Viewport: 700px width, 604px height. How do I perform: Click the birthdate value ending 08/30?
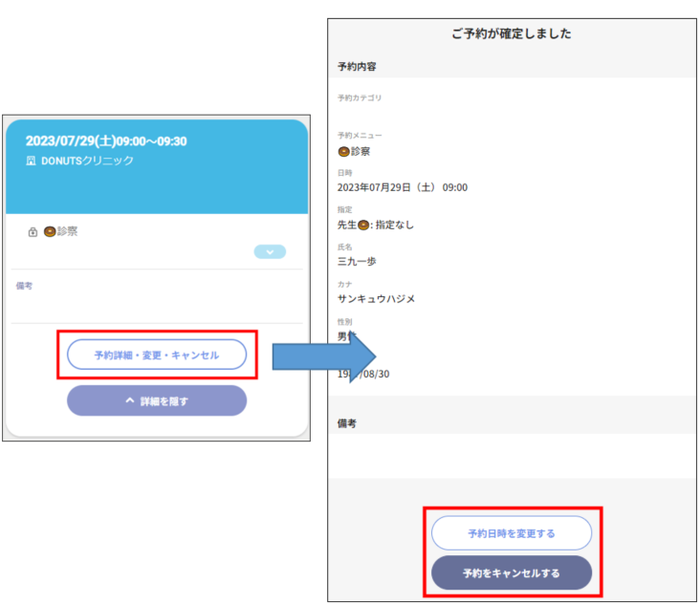(x=363, y=374)
